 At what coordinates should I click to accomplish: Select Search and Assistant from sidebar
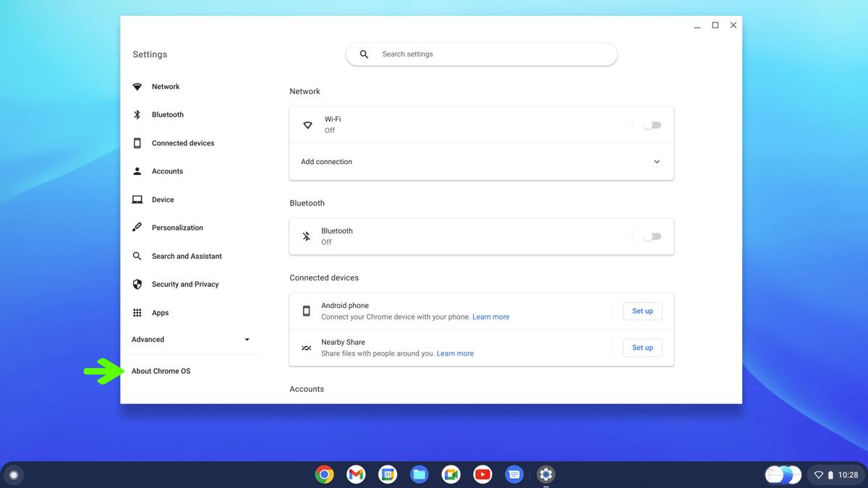(186, 255)
